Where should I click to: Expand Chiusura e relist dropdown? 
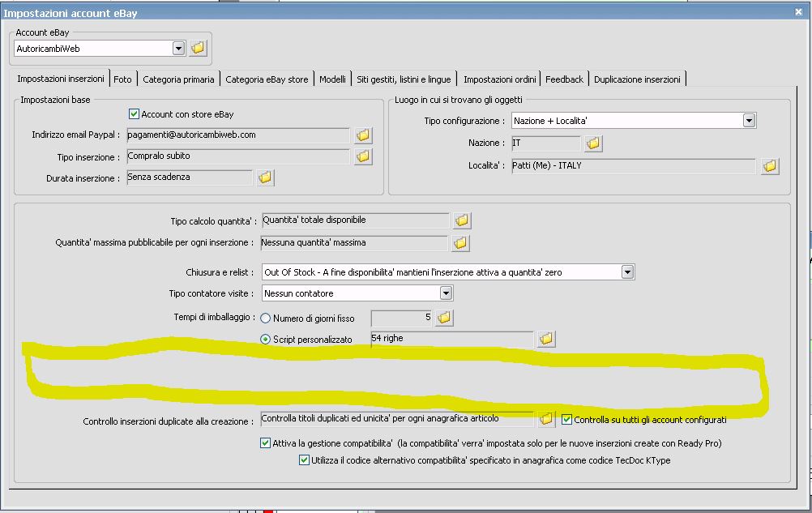(x=628, y=271)
